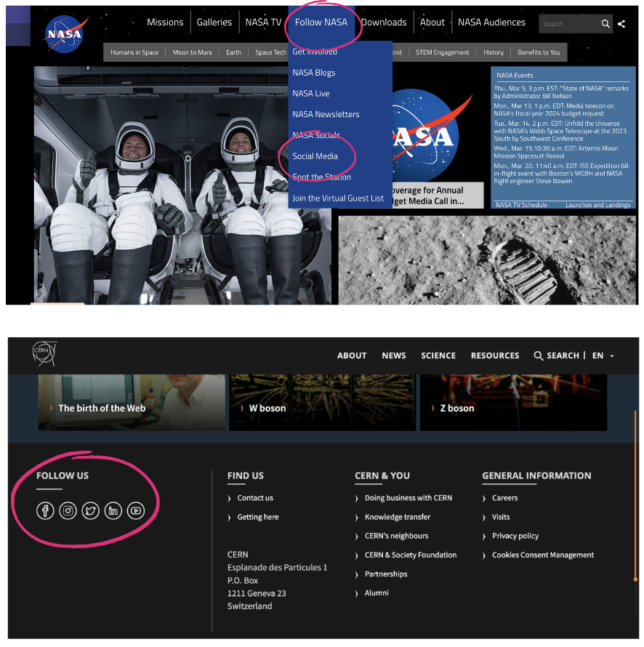Click the CERN logo in the header
644x647 pixels.
point(44,353)
